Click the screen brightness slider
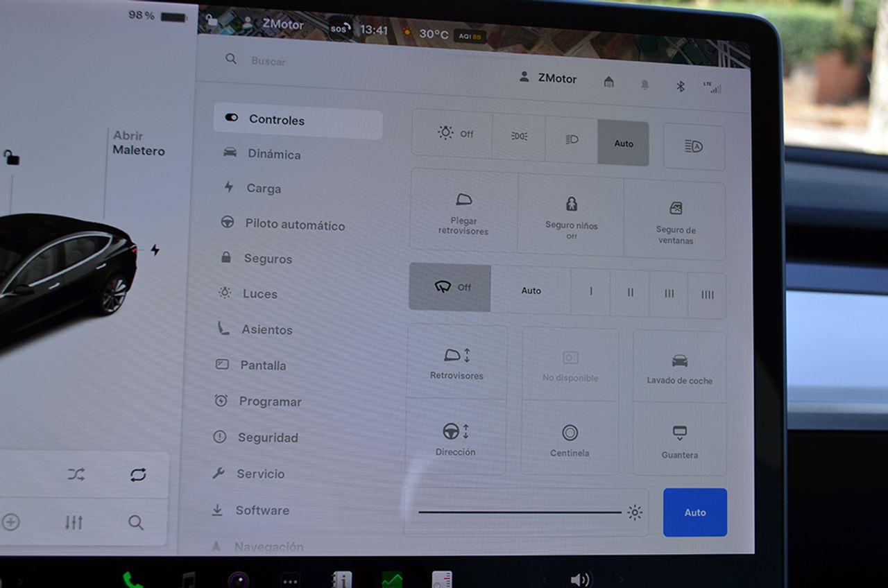This screenshot has height=588, width=888. pos(520,512)
